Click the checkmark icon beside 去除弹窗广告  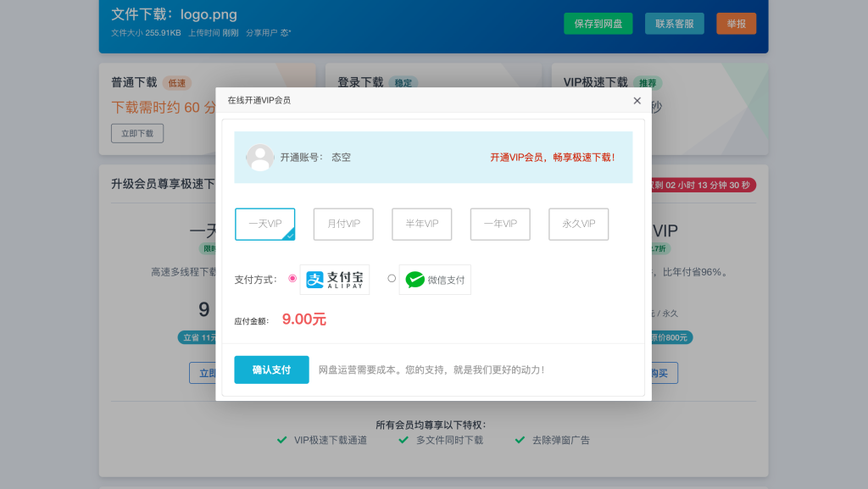point(518,440)
